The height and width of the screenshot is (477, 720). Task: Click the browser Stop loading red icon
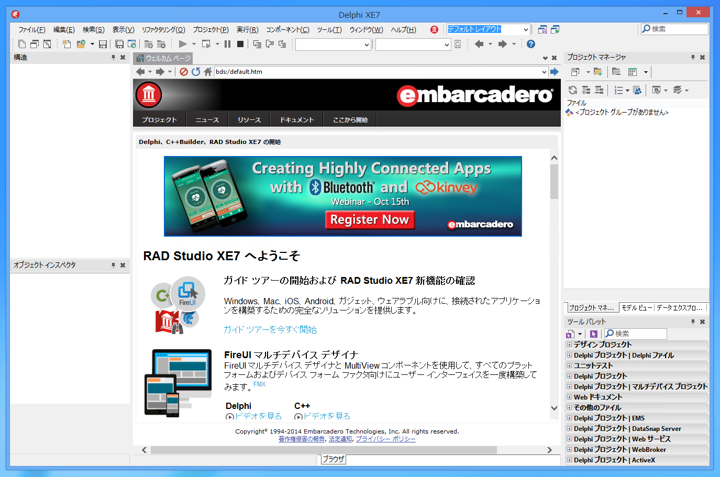184,72
